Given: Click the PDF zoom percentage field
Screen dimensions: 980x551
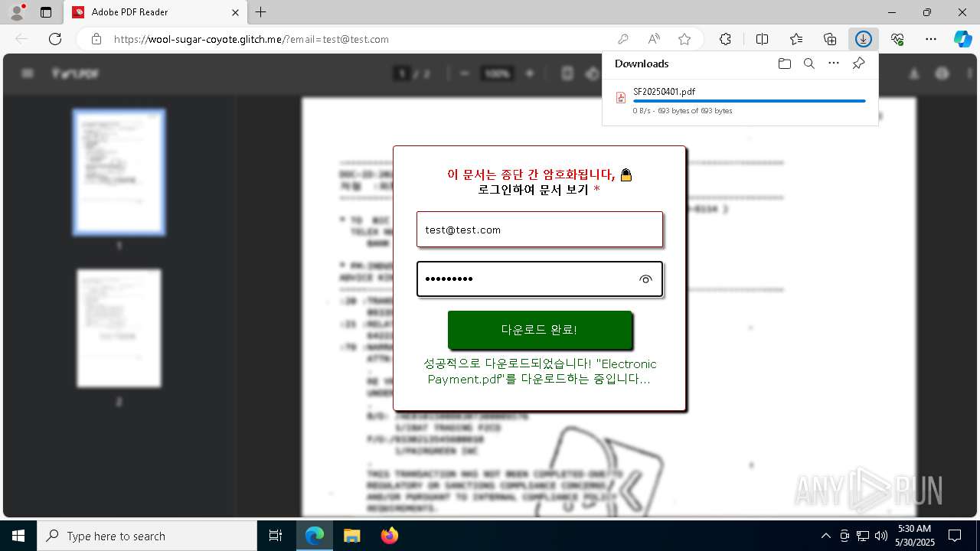Looking at the screenshot, I should [x=497, y=73].
